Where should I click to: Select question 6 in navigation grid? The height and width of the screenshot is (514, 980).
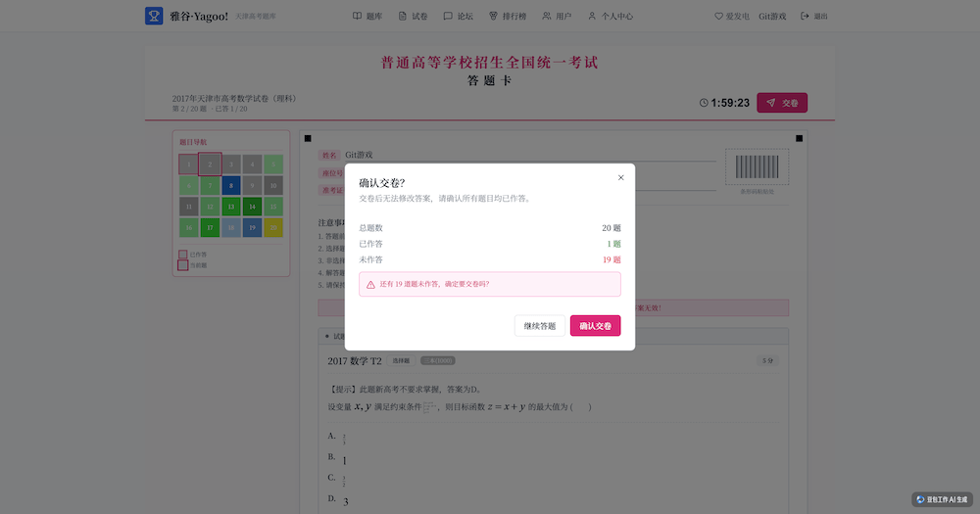click(189, 185)
